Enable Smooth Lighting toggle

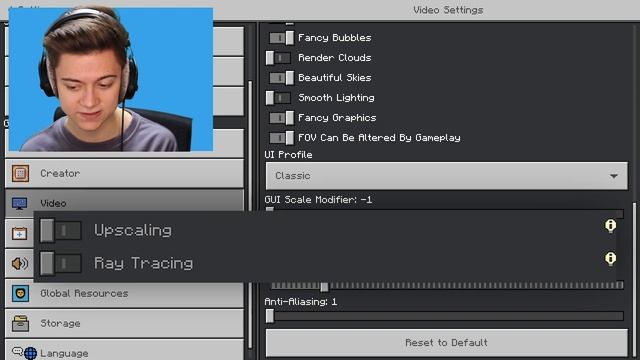coord(278,98)
